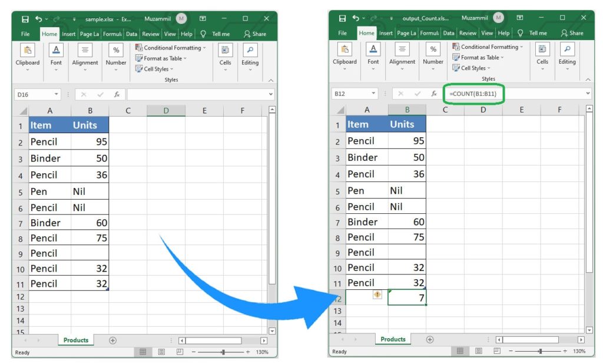Click the Share button
603x364 pixels.
coord(259,34)
